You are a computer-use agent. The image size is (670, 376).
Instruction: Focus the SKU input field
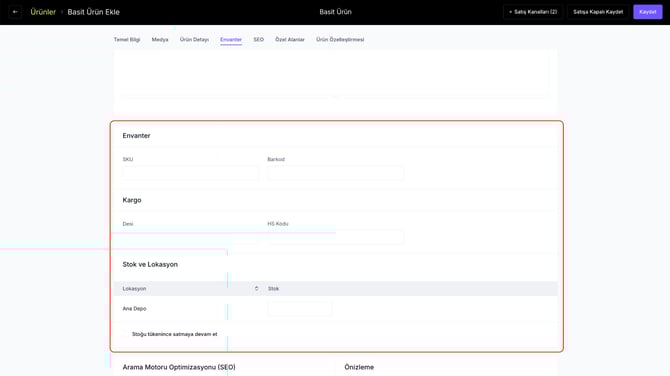click(190, 173)
